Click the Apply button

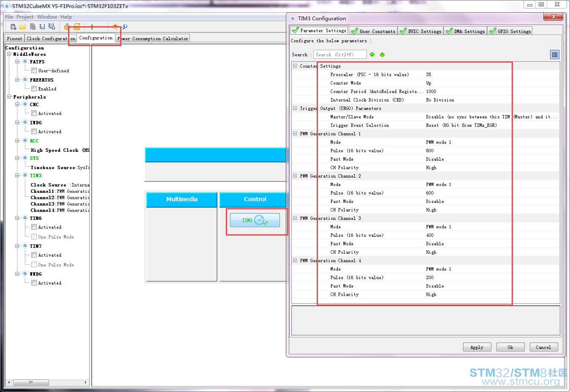pos(477,347)
